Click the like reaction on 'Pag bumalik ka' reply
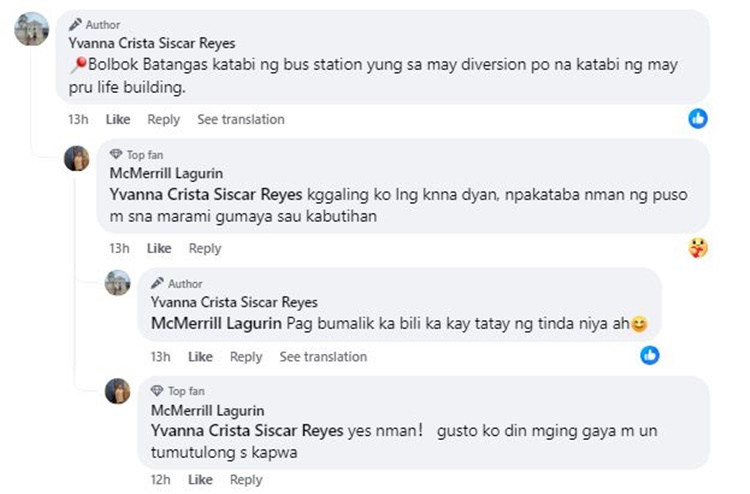The height and width of the screenshot is (494, 750). point(650,355)
